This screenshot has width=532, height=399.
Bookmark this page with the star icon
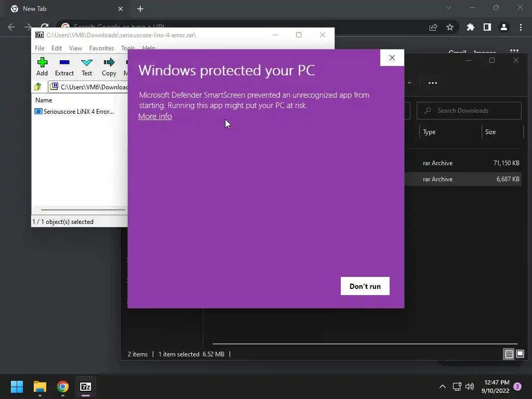pos(450,27)
